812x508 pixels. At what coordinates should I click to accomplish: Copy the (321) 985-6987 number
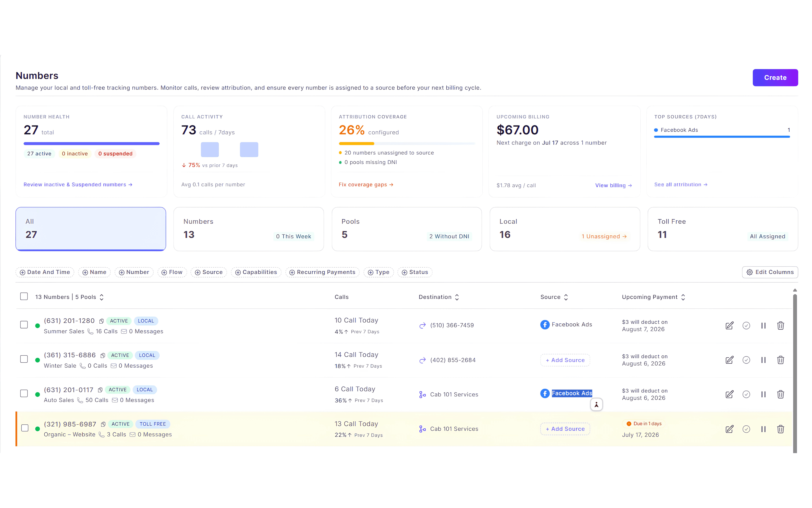[x=103, y=424]
